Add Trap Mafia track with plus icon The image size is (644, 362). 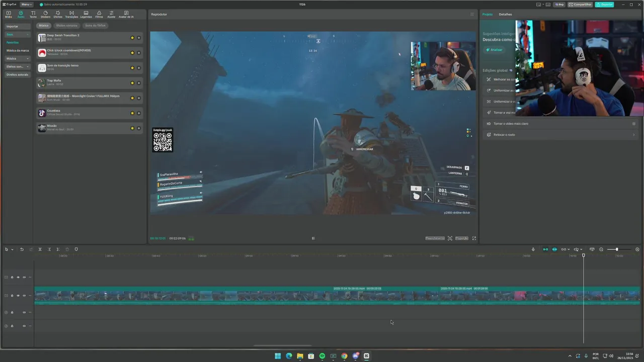coord(139,83)
